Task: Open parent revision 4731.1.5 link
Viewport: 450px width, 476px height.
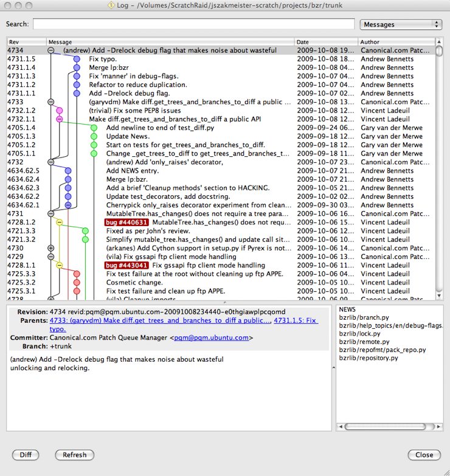Action: 296,320
